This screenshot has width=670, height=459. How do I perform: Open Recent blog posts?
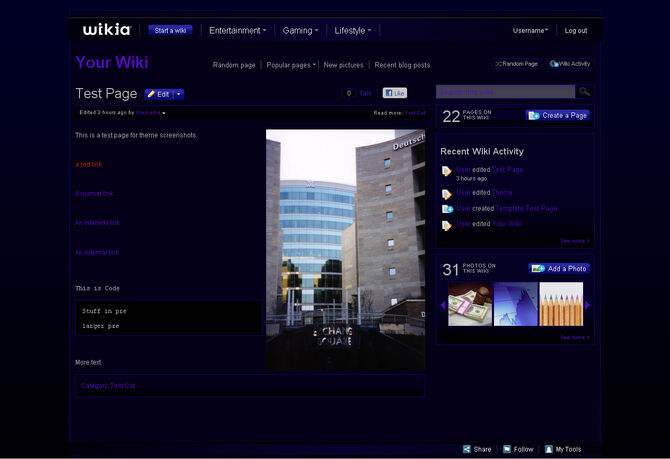(x=402, y=65)
